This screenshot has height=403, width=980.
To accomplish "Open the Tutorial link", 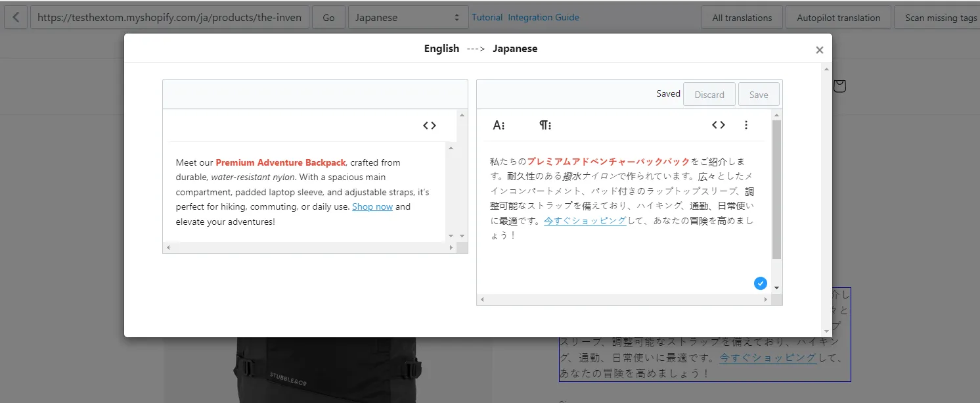I will point(487,18).
